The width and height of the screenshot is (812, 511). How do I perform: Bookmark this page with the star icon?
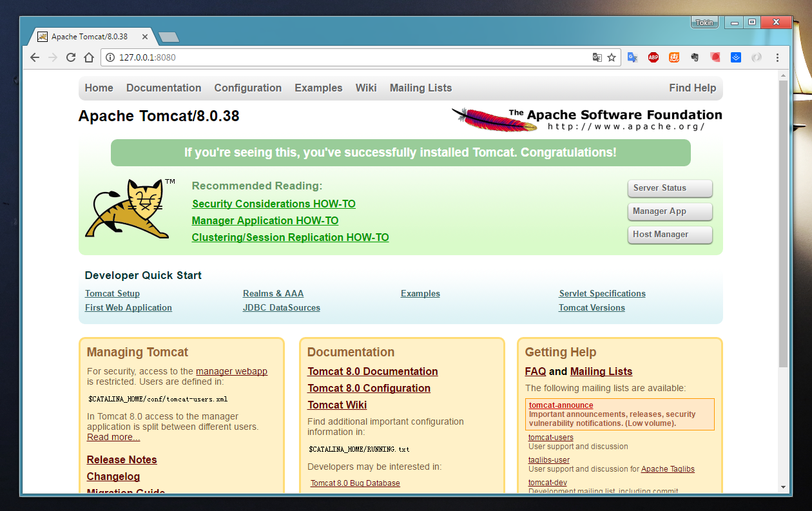612,57
